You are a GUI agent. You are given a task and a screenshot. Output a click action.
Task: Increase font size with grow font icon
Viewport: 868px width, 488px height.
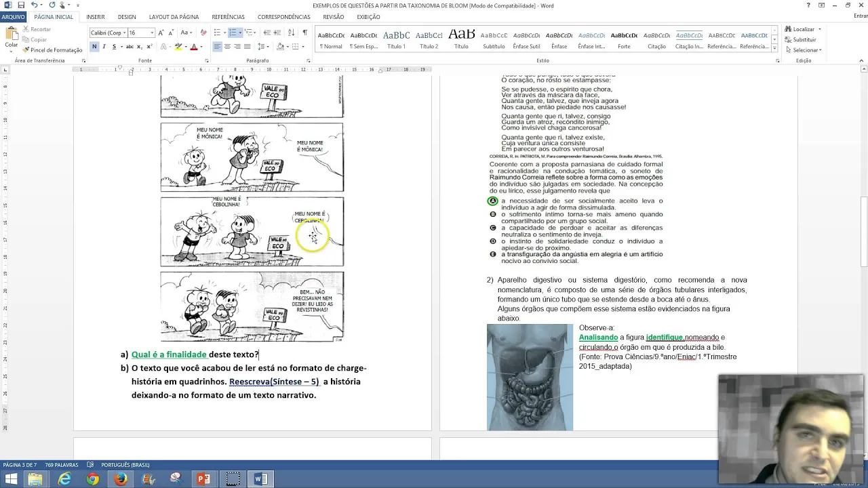161,33
